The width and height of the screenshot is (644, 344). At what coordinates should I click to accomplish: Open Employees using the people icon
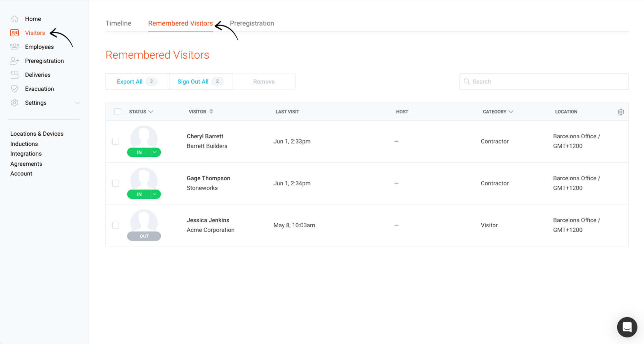click(14, 47)
